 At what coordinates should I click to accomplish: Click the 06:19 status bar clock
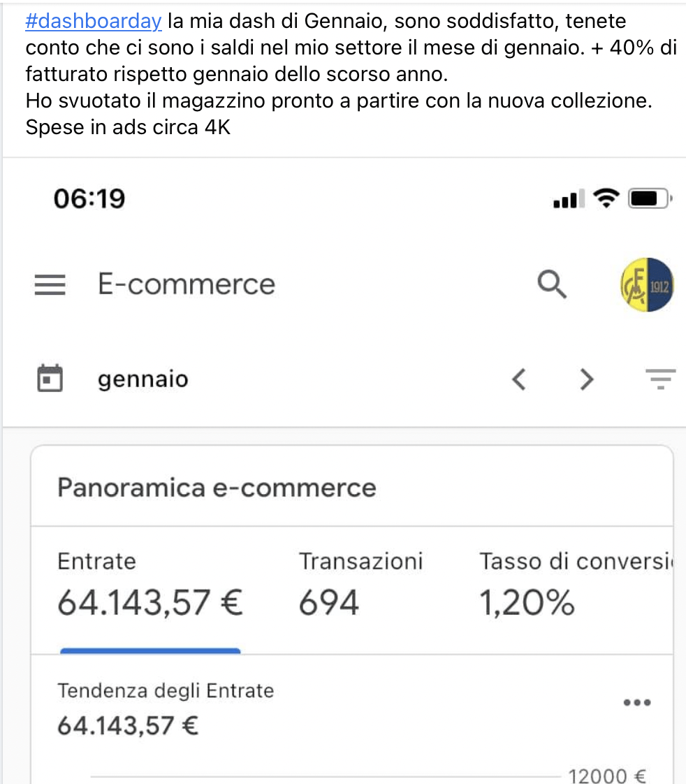point(89,198)
